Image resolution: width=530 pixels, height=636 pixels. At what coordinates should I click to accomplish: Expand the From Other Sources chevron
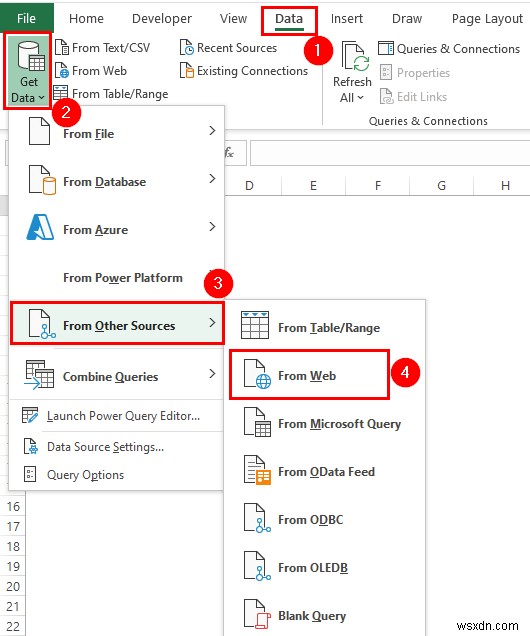212,323
